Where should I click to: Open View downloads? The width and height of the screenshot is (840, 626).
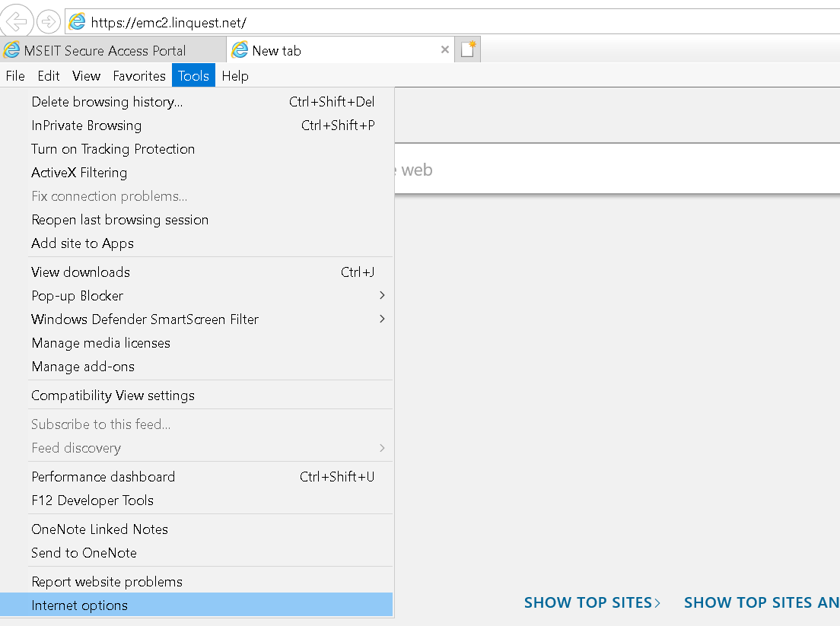pyautogui.click(x=196, y=272)
